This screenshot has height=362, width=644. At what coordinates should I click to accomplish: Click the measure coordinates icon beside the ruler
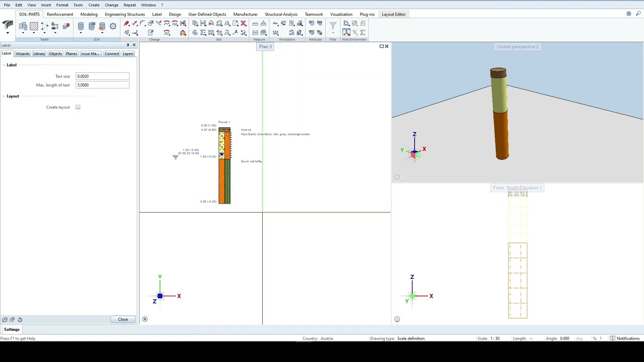pos(263,24)
